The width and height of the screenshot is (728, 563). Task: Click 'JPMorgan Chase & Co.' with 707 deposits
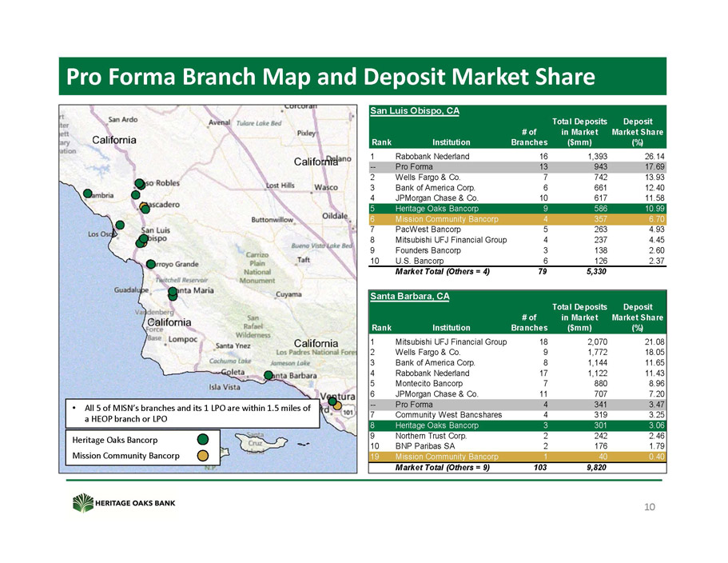pyautogui.click(x=436, y=394)
